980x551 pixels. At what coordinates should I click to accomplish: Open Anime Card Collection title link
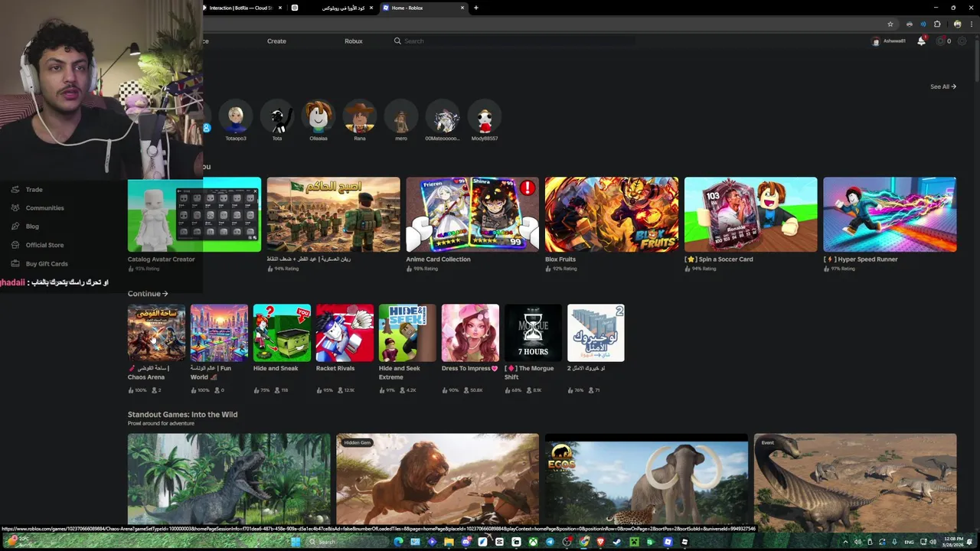coord(438,259)
